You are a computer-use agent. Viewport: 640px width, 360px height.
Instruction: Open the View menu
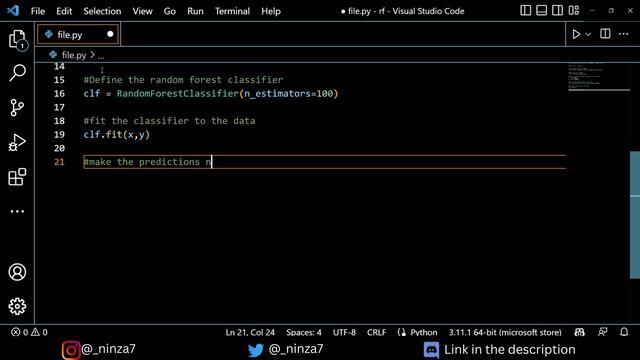coord(142,11)
